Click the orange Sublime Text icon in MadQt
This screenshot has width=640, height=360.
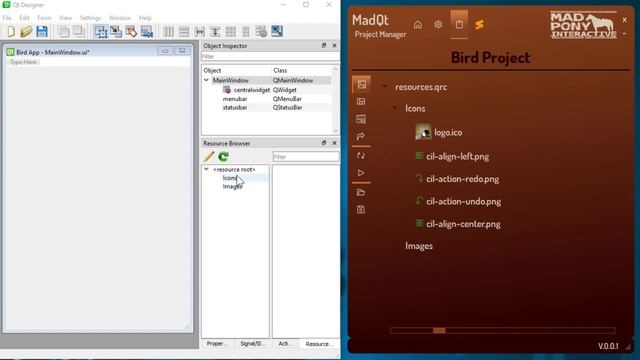pos(480,24)
